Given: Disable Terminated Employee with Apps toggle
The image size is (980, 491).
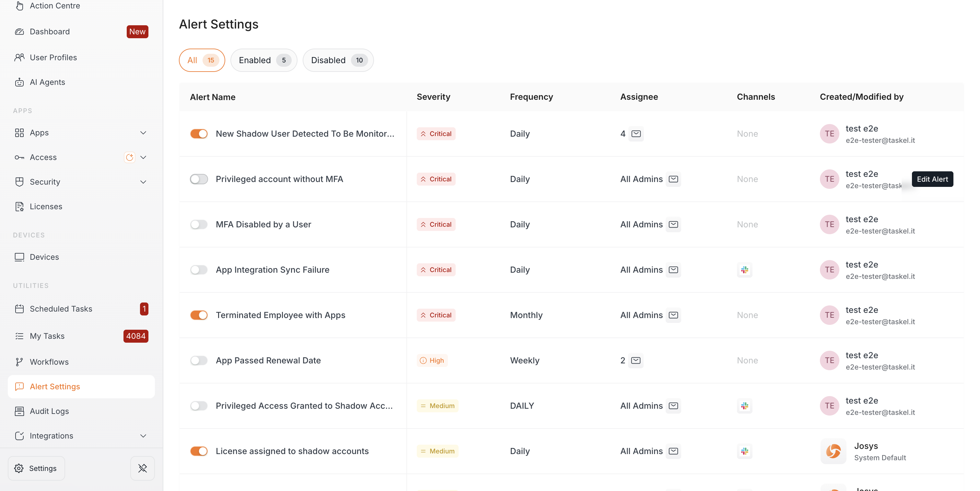Looking at the screenshot, I should (x=199, y=315).
